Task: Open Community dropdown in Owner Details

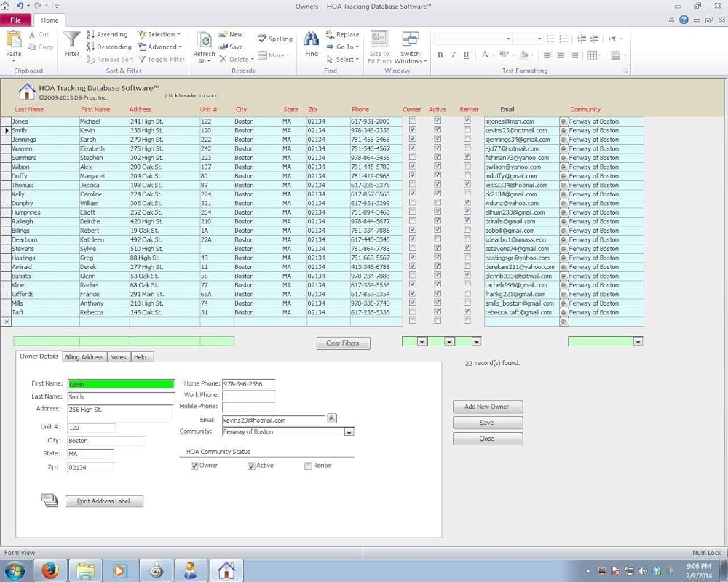Action: click(x=349, y=432)
